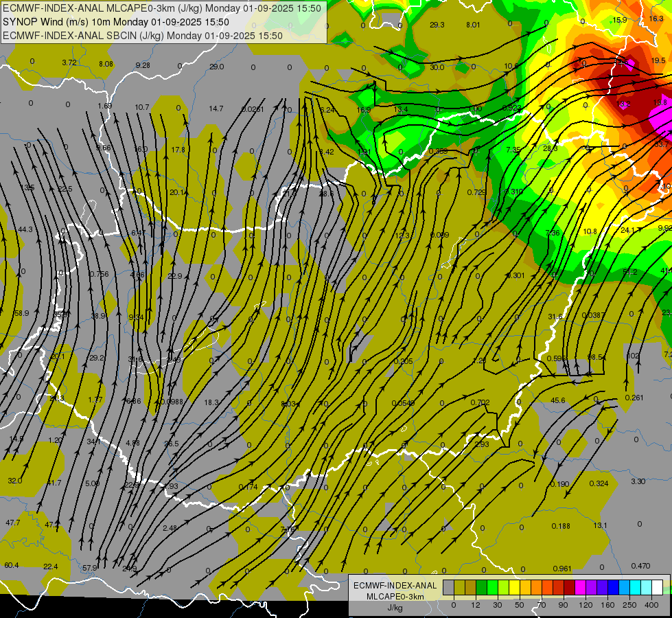Click the station value '0.702'
The height and width of the screenshot is (618, 672).
480,402
